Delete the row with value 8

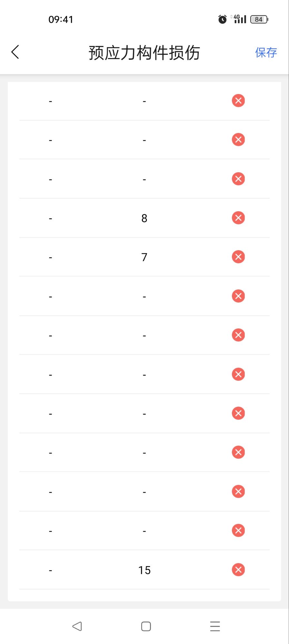pos(238,218)
